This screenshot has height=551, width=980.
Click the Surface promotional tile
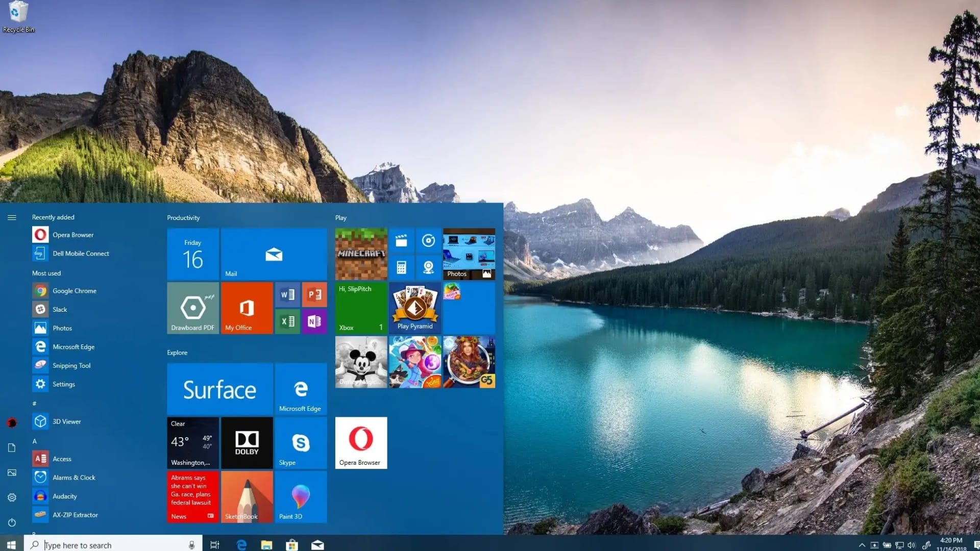coord(219,389)
